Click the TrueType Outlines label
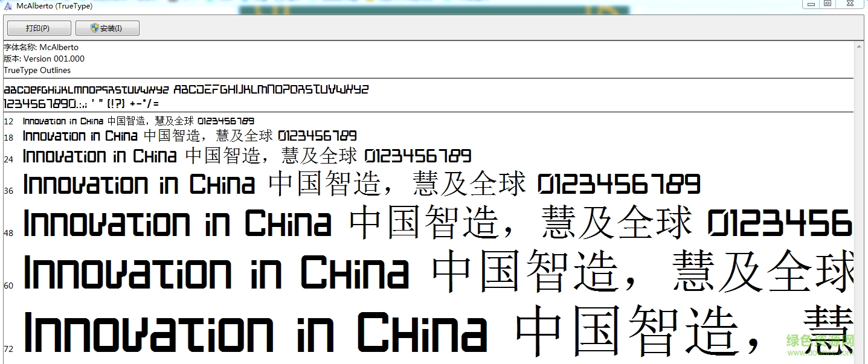The height and width of the screenshot is (364, 868). [37, 70]
